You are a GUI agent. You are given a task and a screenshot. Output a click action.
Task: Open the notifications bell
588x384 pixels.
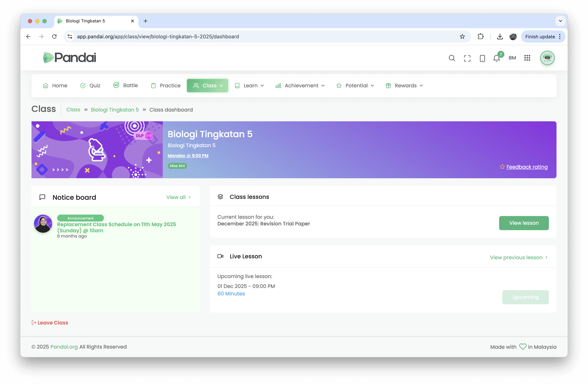[x=497, y=58]
